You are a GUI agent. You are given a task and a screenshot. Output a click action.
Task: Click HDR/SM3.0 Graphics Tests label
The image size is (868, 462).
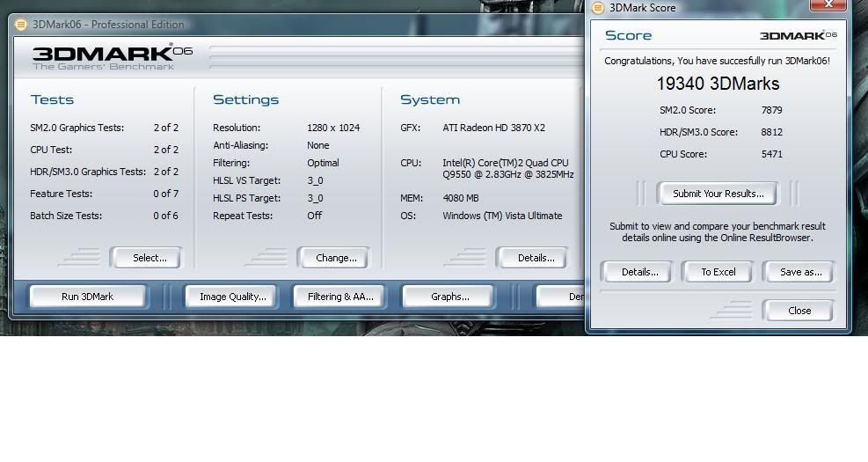88,172
